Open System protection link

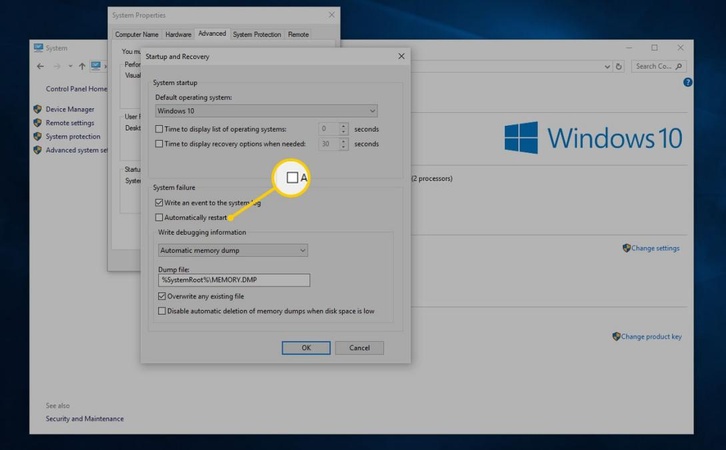[x=73, y=137]
